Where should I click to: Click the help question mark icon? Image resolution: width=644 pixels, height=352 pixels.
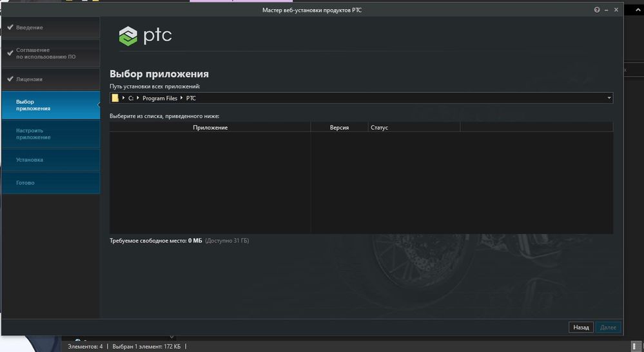pos(597,10)
